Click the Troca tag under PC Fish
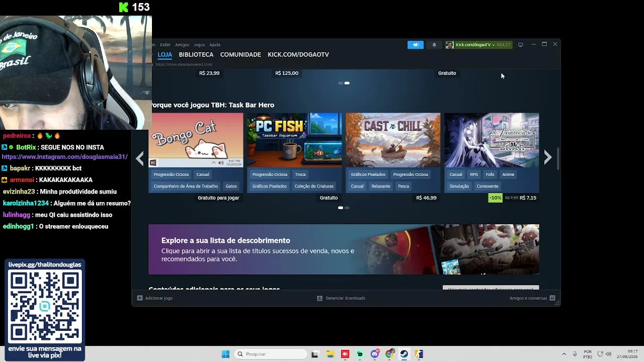The height and width of the screenshot is (362, 644). (300, 174)
